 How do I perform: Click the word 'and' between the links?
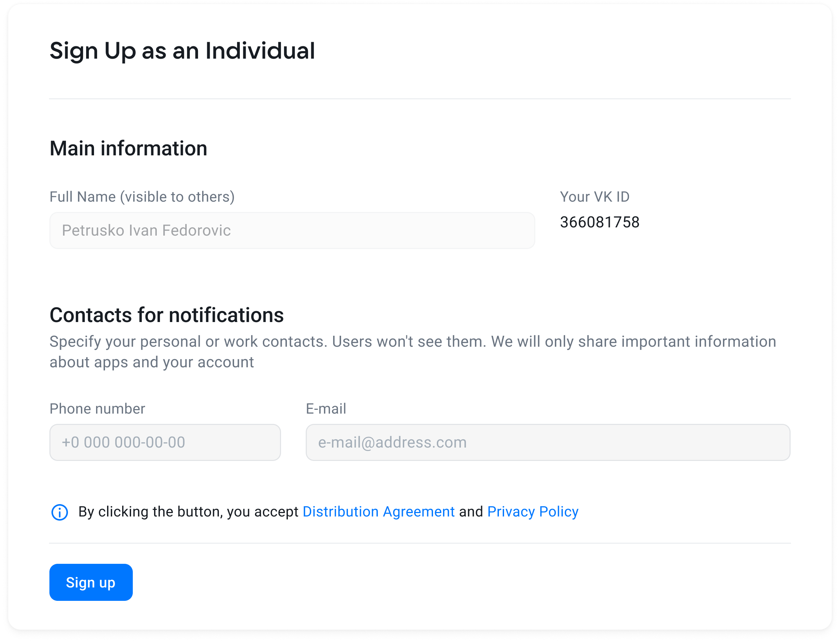(471, 512)
